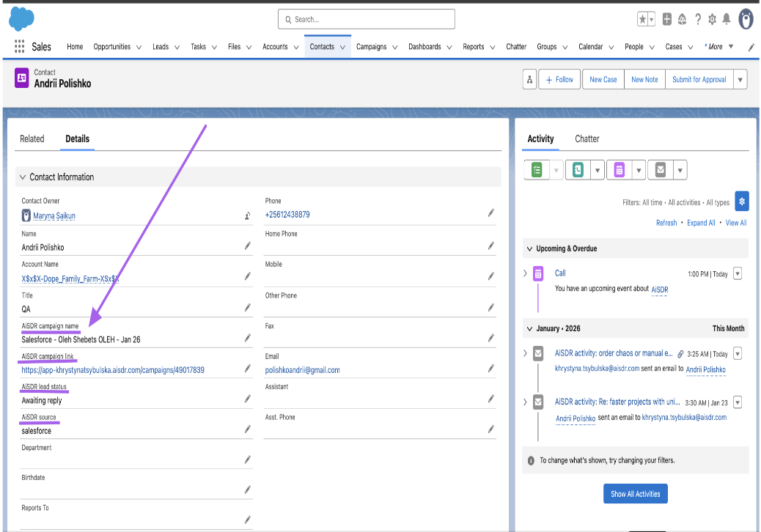Go to the Home nav item

click(x=75, y=47)
